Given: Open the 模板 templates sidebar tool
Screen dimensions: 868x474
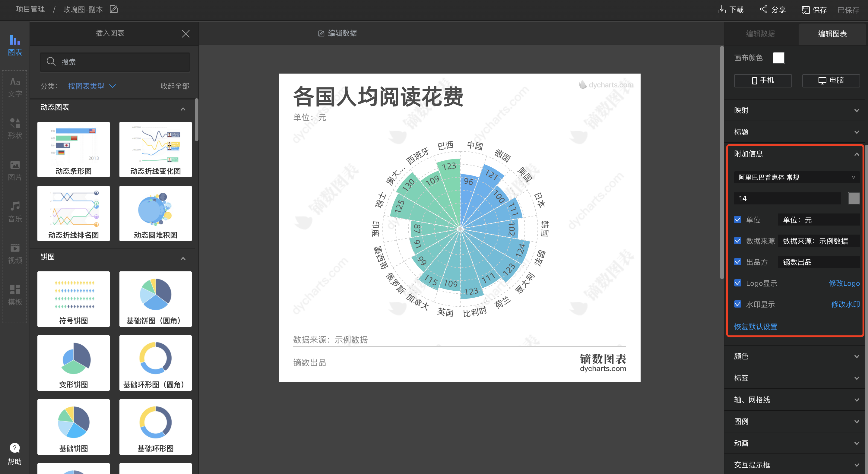Looking at the screenshot, I should (x=15, y=295).
